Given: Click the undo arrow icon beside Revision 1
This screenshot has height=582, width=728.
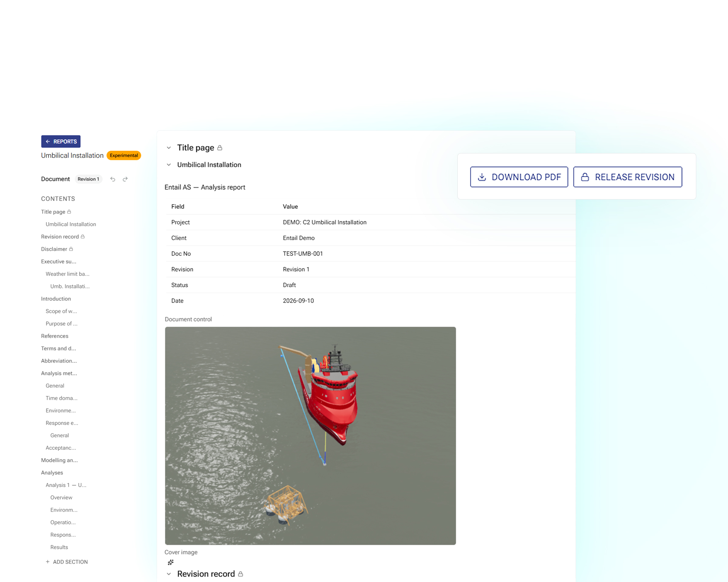Looking at the screenshot, I should click(x=113, y=179).
